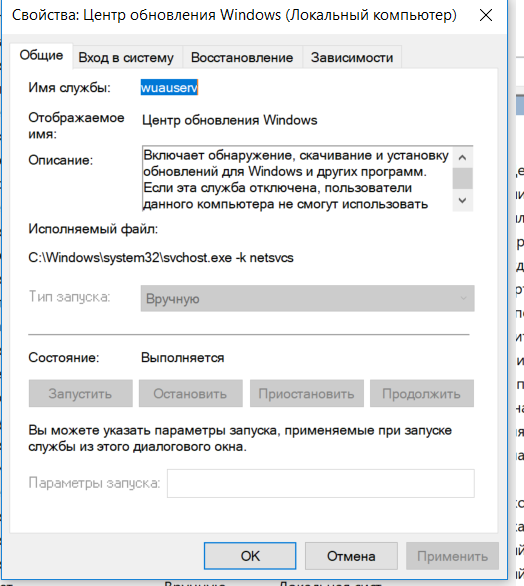Click the Выполняется status text
Image resolution: width=524 pixels, height=586 pixels.
coord(182,358)
